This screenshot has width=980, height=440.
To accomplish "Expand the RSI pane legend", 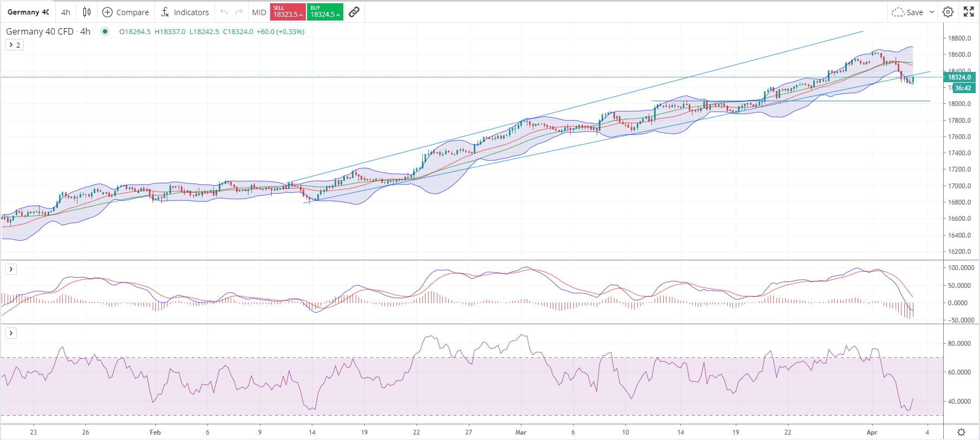I will [x=11, y=333].
